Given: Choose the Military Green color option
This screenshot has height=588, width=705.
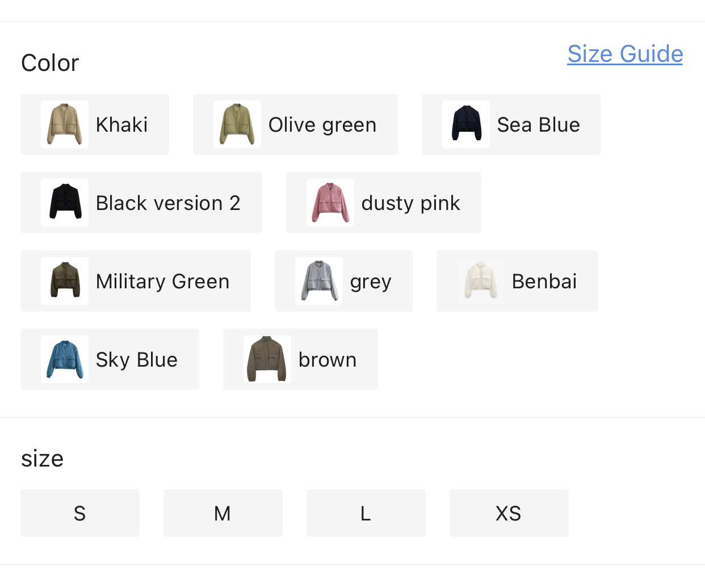Looking at the screenshot, I should (x=136, y=281).
